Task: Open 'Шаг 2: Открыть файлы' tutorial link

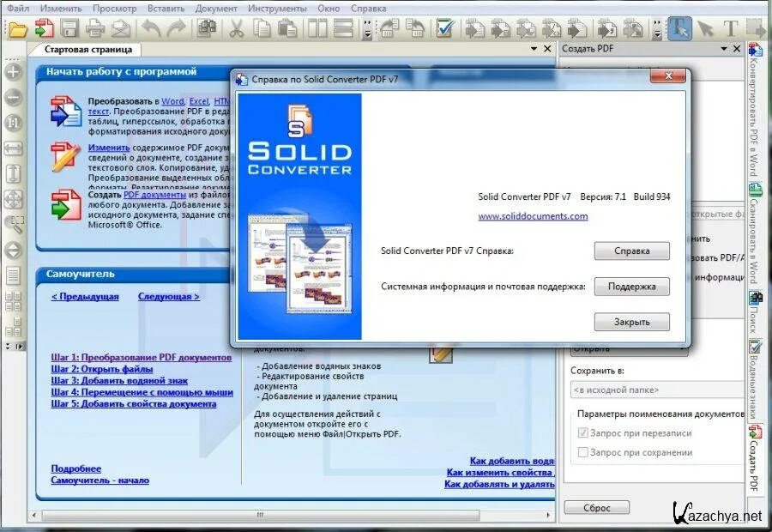Action: (102, 369)
